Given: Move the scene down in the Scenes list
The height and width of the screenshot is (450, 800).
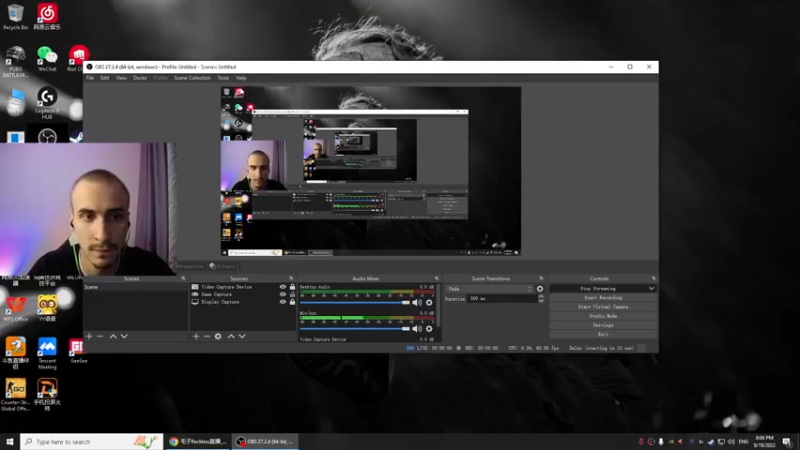Looking at the screenshot, I should [124, 336].
